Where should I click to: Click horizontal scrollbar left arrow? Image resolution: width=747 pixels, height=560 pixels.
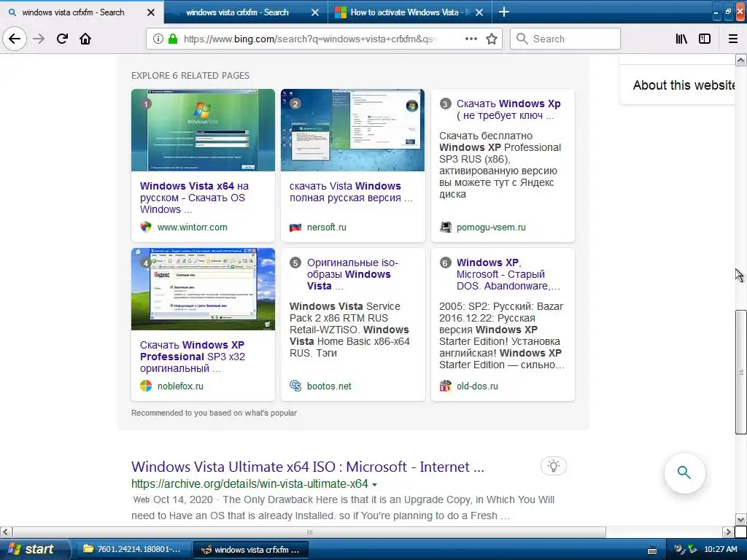[x=6, y=532]
